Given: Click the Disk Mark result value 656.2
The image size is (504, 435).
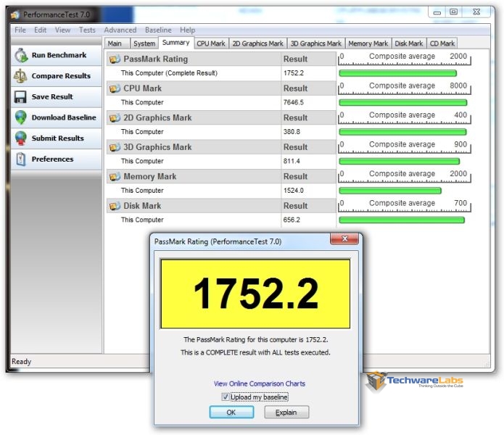Looking at the screenshot, I should click(292, 220).
